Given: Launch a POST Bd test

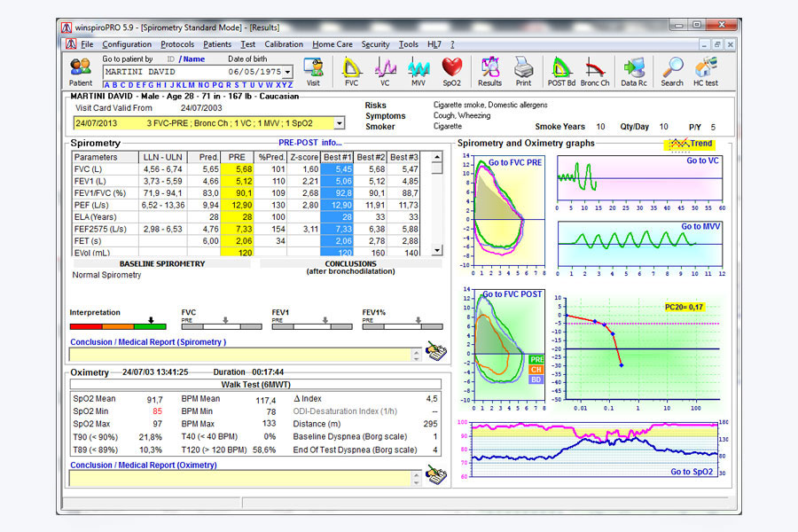Looking at the screenshot, I should click(560, 66).
